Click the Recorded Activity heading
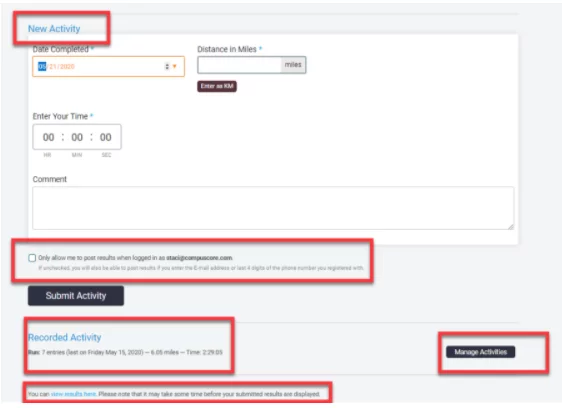 [65, 337]
